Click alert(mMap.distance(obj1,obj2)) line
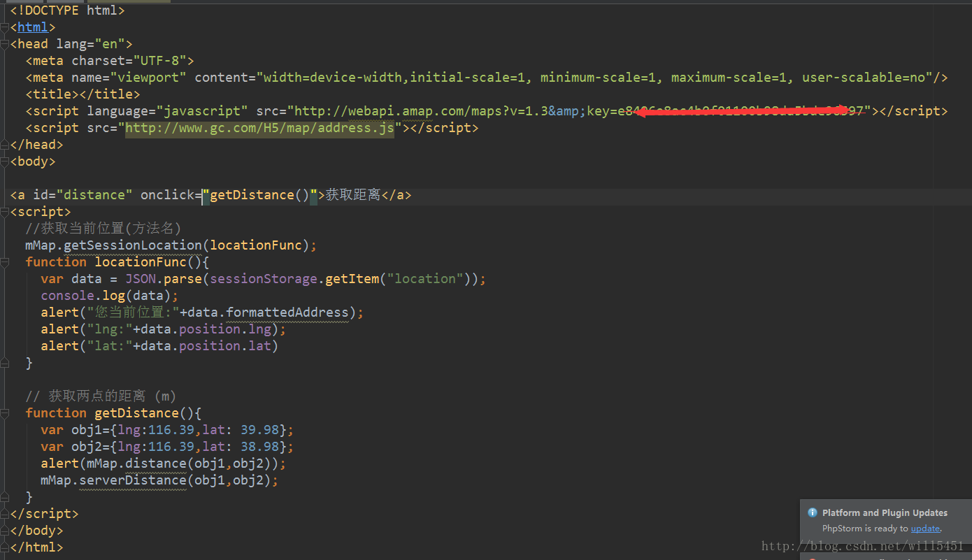972x560 pixels. tap(164, 464)
